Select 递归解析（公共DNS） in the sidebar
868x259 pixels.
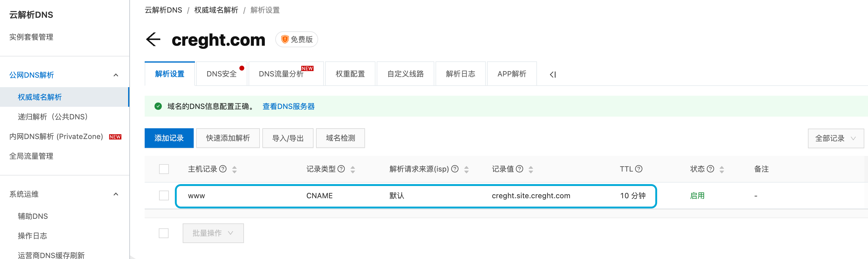pyautogui.click(x=53, y=117)
